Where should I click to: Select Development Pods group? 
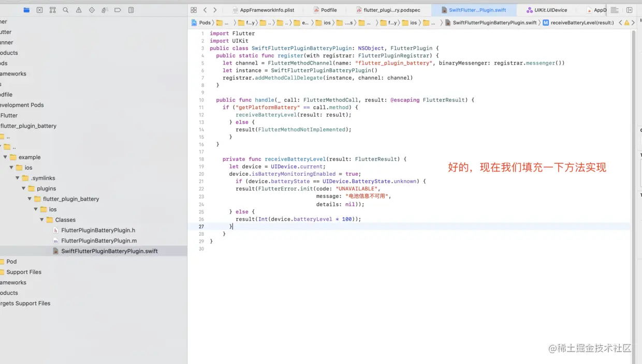tap(21, 105)
